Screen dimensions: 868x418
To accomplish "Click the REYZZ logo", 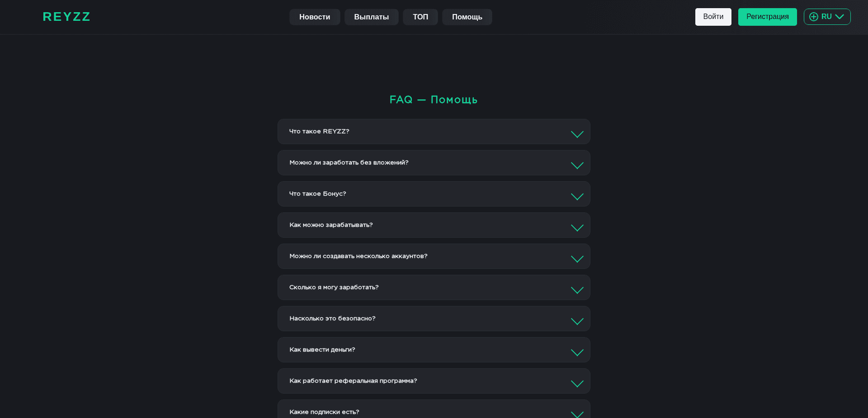I will (x=66, y=17).
